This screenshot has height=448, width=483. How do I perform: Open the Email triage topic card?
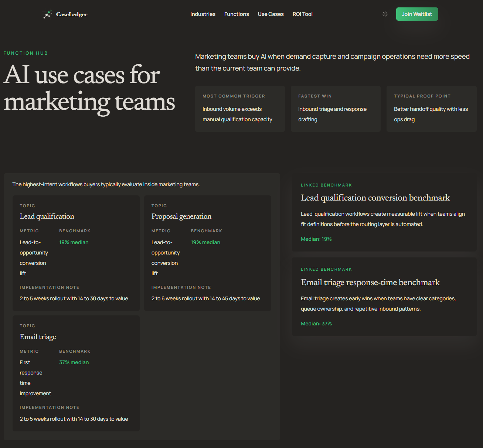click(x=76, y=373)
